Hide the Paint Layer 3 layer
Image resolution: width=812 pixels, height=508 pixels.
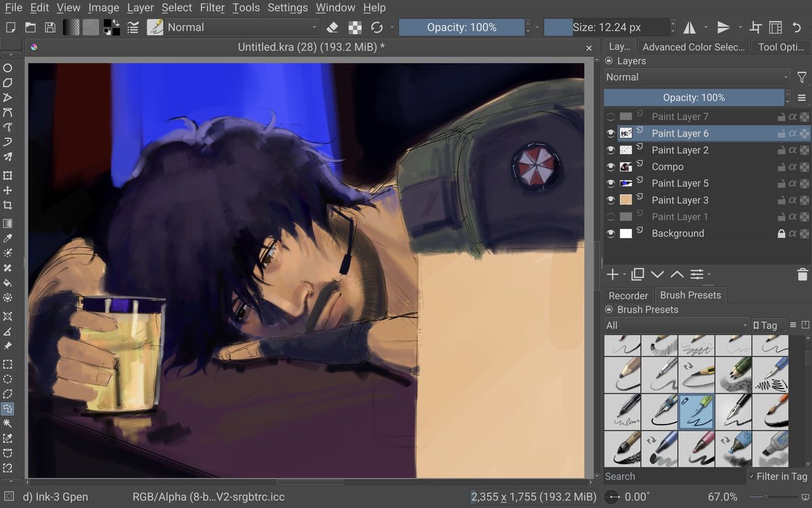(x=611, y=200)
